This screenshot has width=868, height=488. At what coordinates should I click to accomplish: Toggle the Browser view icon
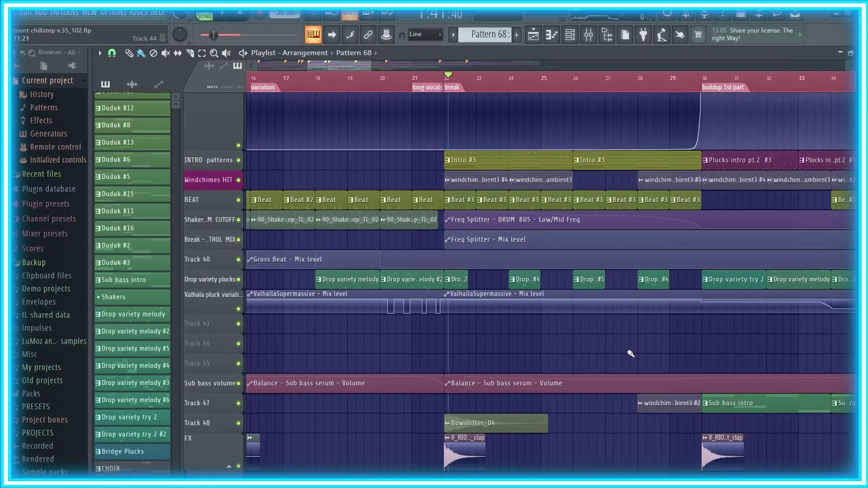coord(607,35)
